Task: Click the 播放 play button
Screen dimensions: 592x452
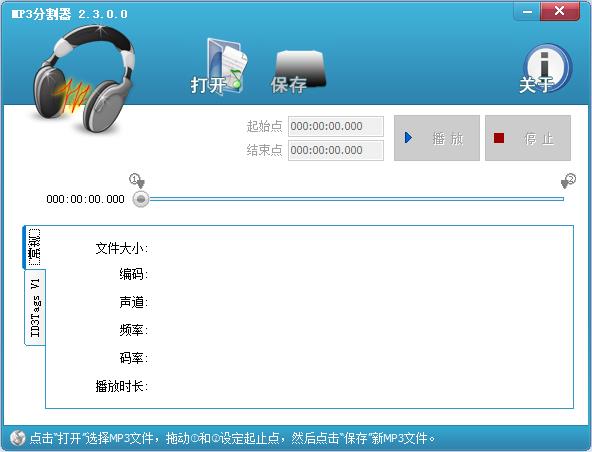Action: (x=437, y=138)
